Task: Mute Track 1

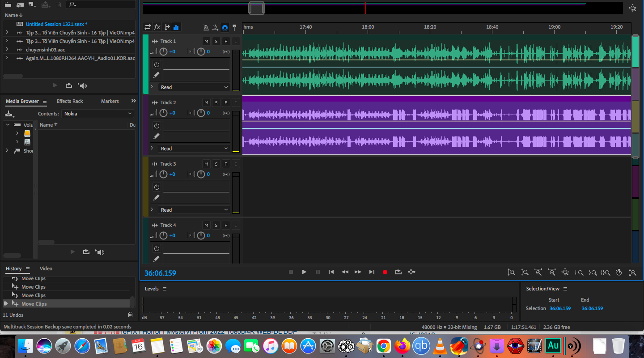Action: click(206, 41)
